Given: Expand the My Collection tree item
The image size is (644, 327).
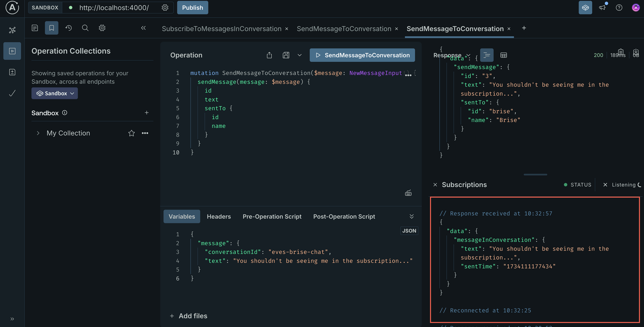Looking at the screenshot, I should (x=38, y=133).
